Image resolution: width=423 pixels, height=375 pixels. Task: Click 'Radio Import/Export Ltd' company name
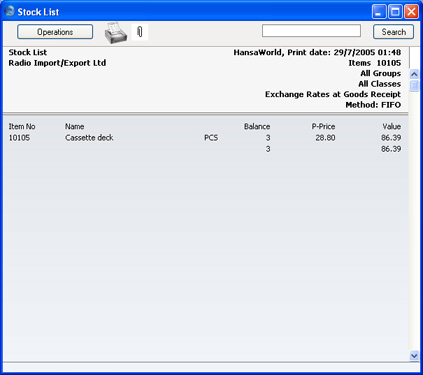[x=57, y=63]
